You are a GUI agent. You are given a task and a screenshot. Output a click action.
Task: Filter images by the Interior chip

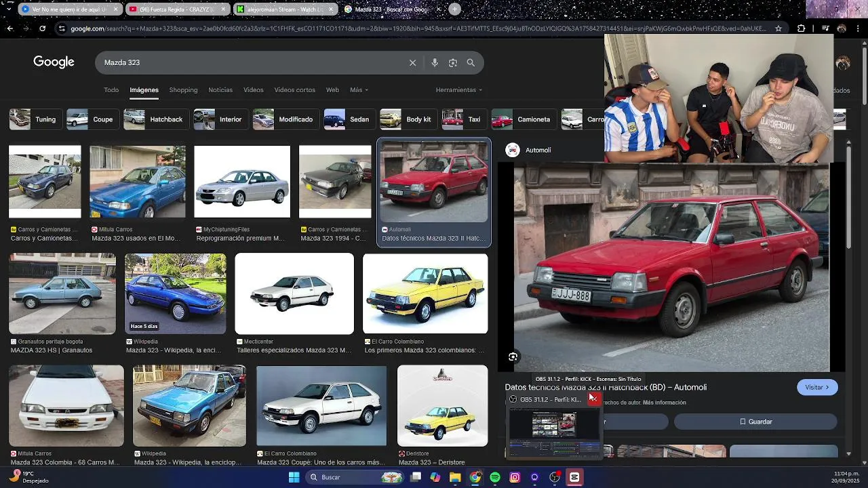220,119
